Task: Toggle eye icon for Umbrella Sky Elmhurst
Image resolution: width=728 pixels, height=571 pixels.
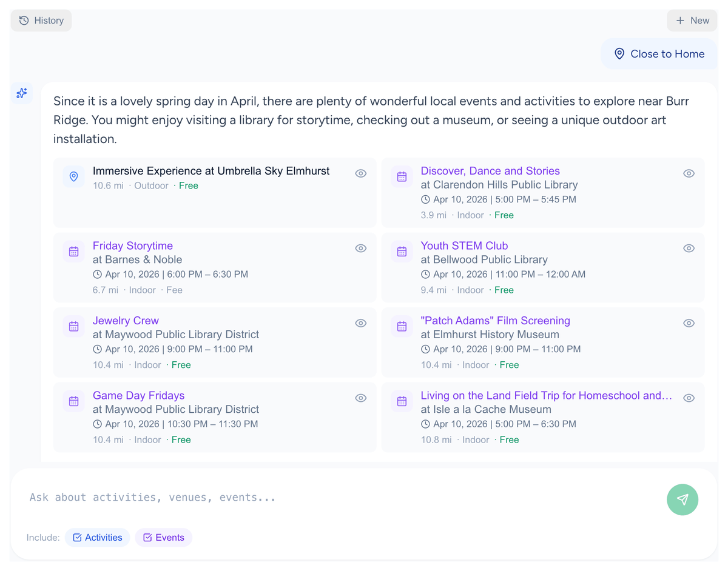Action: tap(361, 173)
